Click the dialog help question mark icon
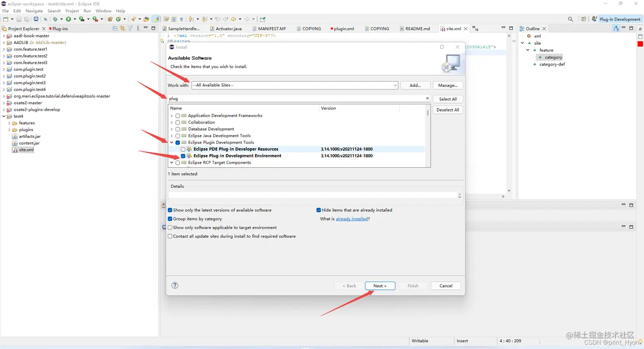644x349 pixels. point(175,286)
